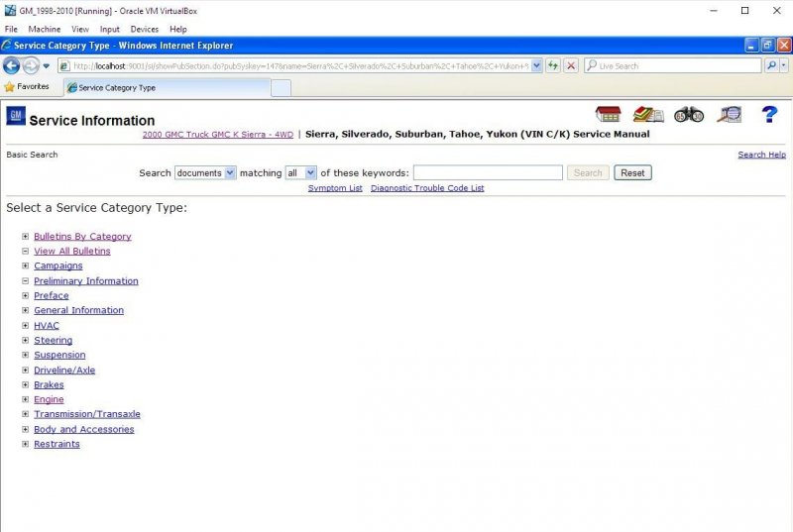
Task: Click the Engine category link
Action: pos(49,400)
